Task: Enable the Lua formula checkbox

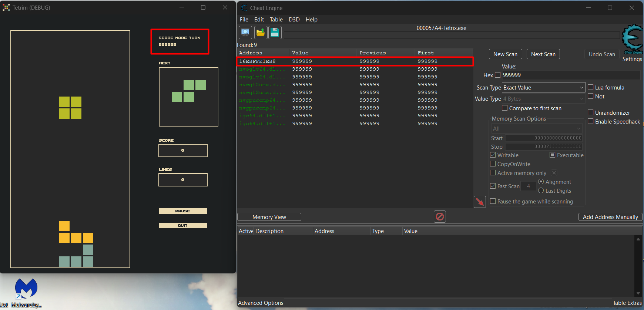Action: (591, 87)
